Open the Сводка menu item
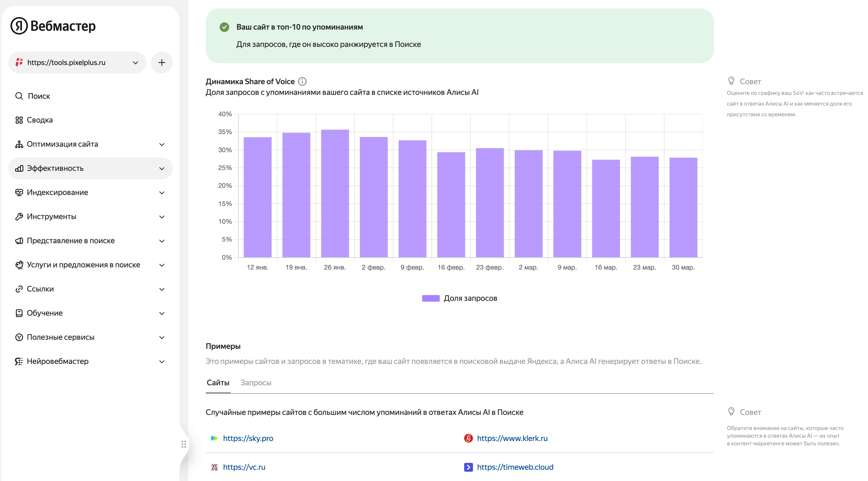Viewport: 868px width, 481px height. pos(90,120)
